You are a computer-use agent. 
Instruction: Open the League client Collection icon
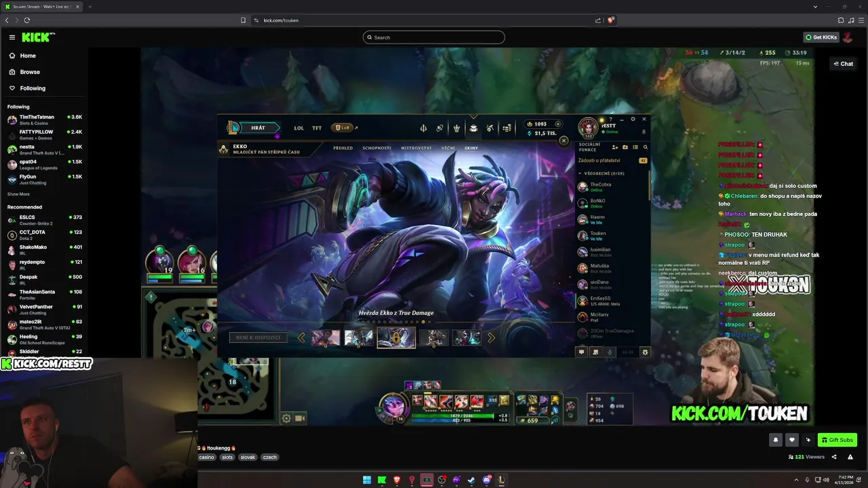tap(473, 127)
